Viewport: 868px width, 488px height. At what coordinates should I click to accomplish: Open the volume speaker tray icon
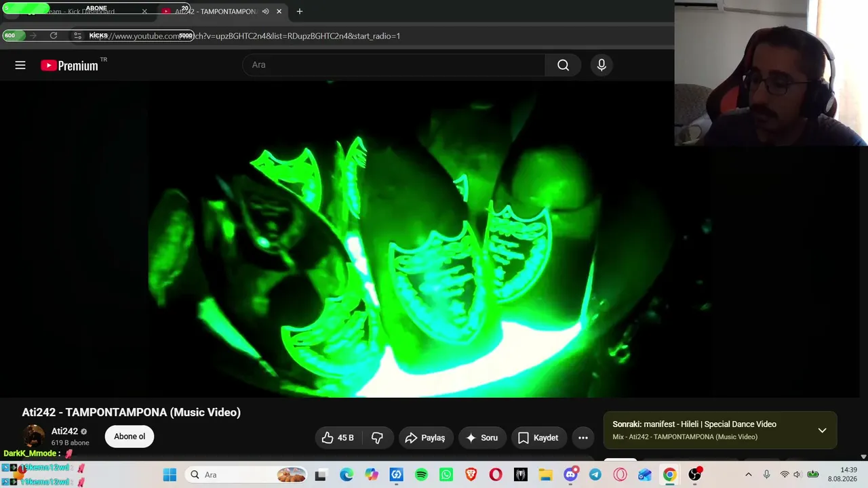click(x=797, y=474)
